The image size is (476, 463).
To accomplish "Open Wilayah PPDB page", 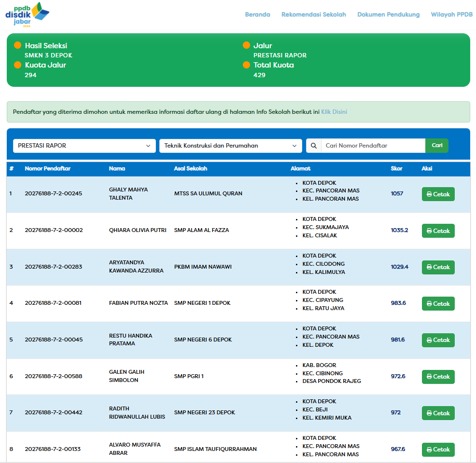I will pos(451,14).
